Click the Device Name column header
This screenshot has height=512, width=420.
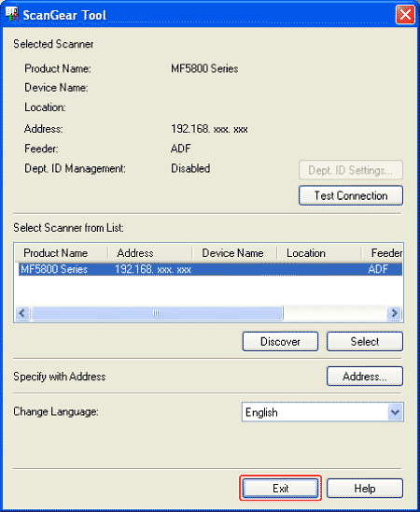pos(234,253)
